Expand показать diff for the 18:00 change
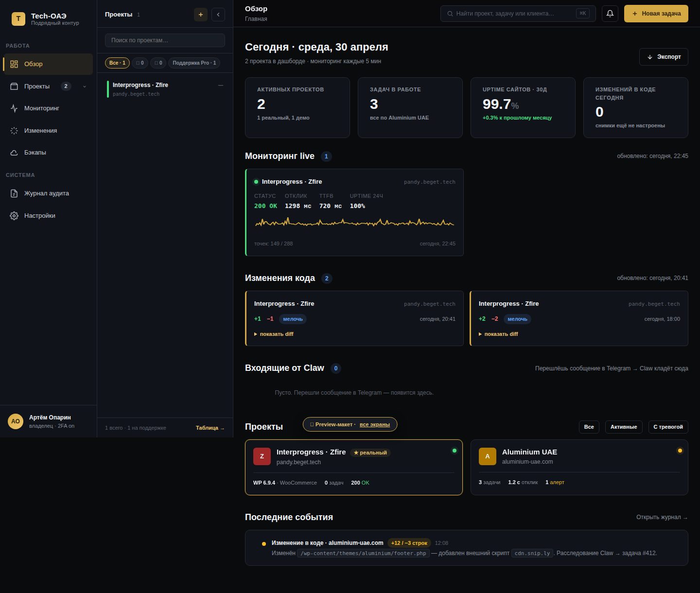The width and height of the screenshot is (700, 593). tap(498, 334)
